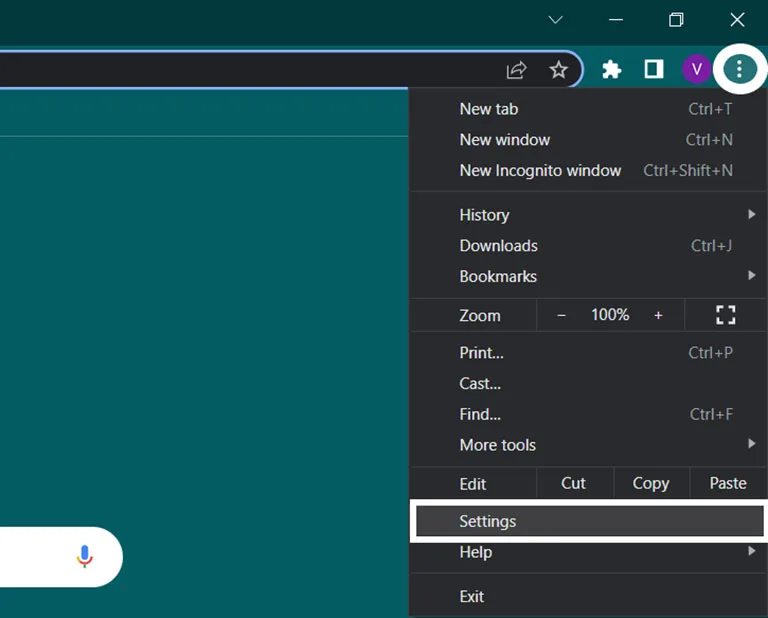Expand the More tools submenu
Image resolution: width=768 pixels, height=618 pixels.
click(588, 445)
